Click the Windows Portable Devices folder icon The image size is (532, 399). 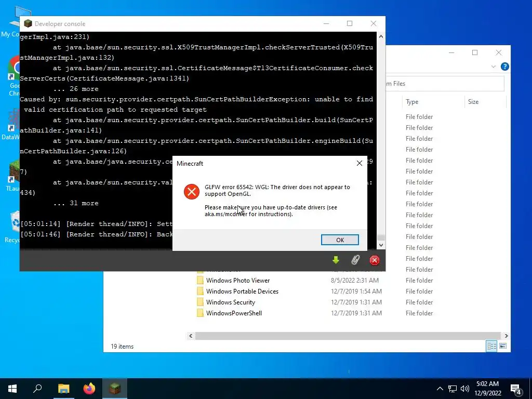point(200,291)
